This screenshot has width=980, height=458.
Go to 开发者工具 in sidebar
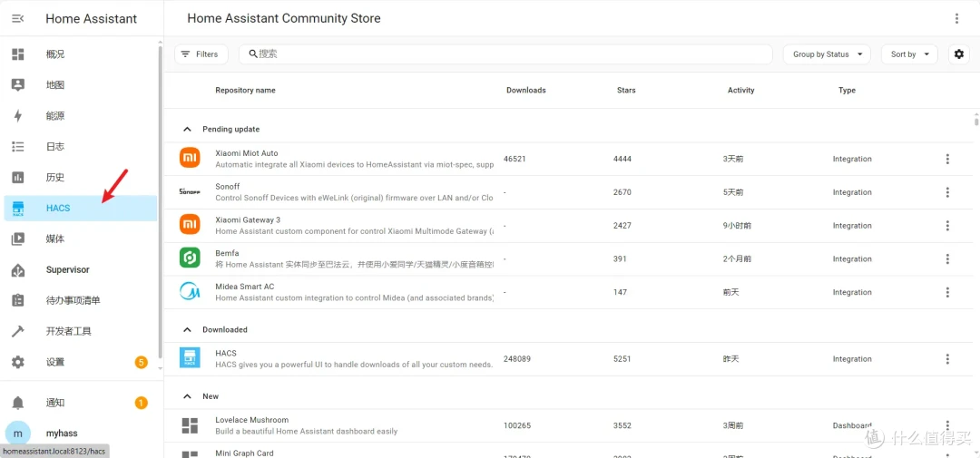click(81, 331)
